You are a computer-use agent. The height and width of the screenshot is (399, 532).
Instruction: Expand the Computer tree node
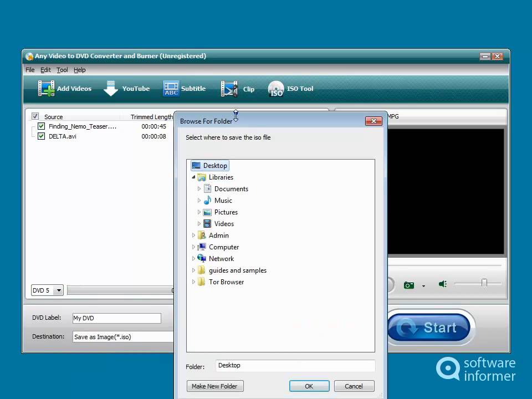193,247
